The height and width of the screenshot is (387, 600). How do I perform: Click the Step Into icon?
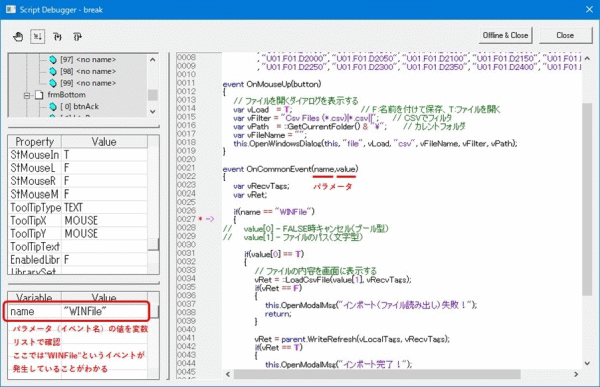click(57, 36)
